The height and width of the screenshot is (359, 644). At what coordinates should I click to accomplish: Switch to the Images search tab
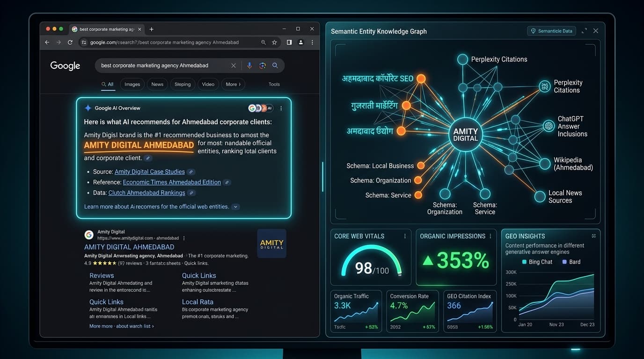(132, 84)
